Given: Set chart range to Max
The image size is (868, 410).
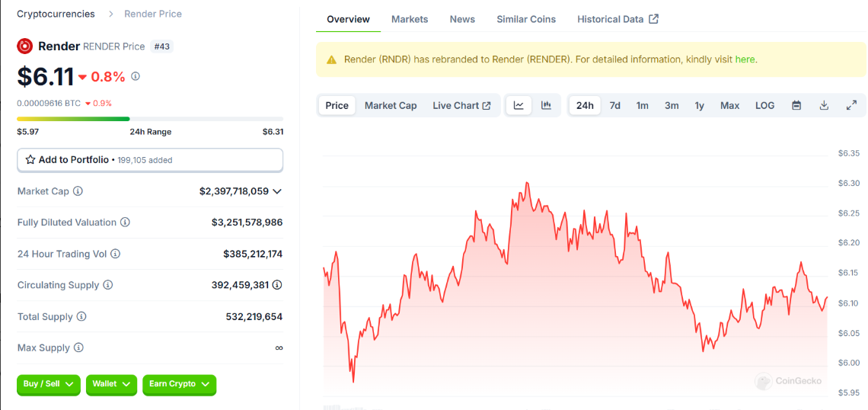Looking at the screenshot, I should 729,105.
